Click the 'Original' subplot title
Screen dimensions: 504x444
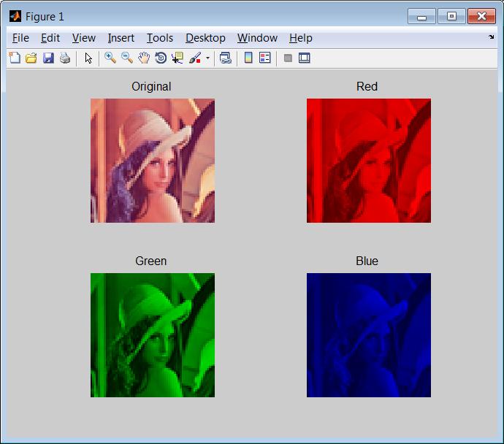tap(151, 87)
